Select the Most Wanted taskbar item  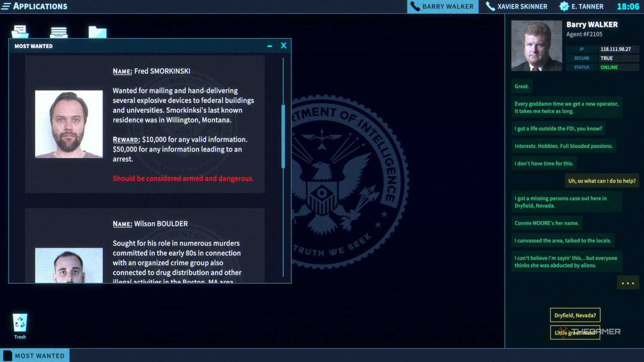(35, 355)
